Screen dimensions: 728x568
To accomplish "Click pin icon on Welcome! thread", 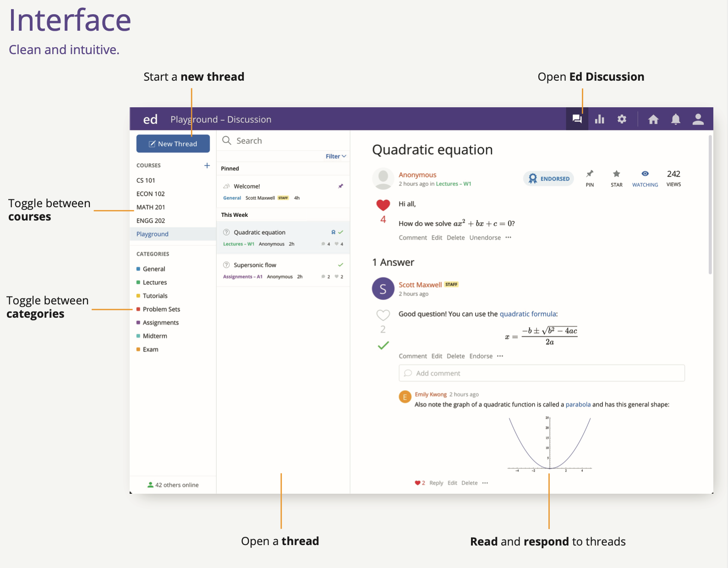I will 340,186.
